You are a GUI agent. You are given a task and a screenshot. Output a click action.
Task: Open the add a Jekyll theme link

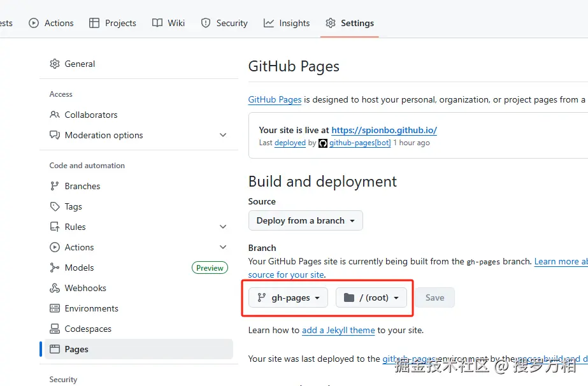click(338, 330)
